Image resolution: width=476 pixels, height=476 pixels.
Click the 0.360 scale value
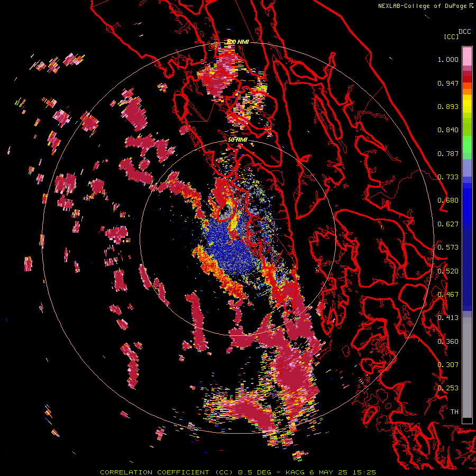pyautogui.click(x=448, y=342)
